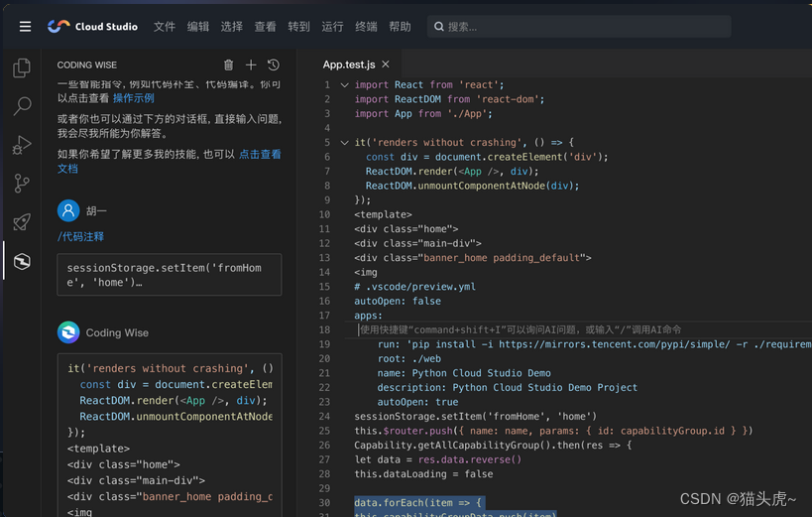The image size is (812, 517).
Task: Click the Coding Wise name label
Action: pos(117,332)
